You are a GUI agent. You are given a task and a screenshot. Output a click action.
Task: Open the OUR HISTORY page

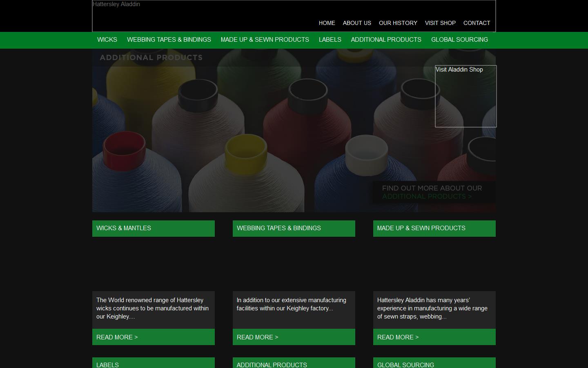(398, 23)
